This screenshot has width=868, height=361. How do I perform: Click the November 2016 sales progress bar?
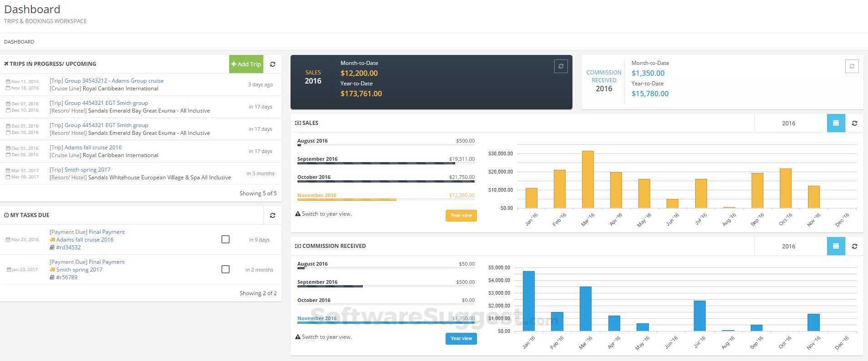pyautogui.click(x=386, y=199)
